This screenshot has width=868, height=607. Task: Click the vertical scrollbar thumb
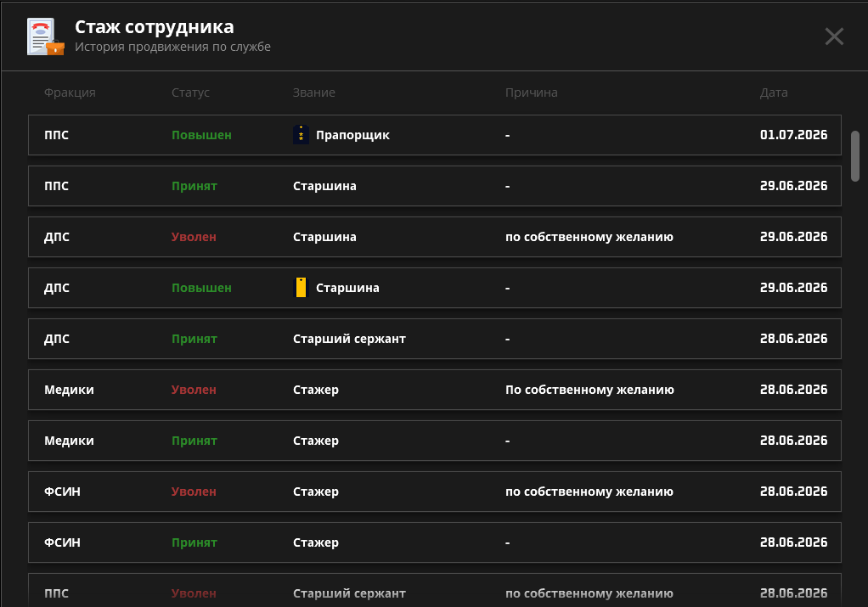(854, 156)
